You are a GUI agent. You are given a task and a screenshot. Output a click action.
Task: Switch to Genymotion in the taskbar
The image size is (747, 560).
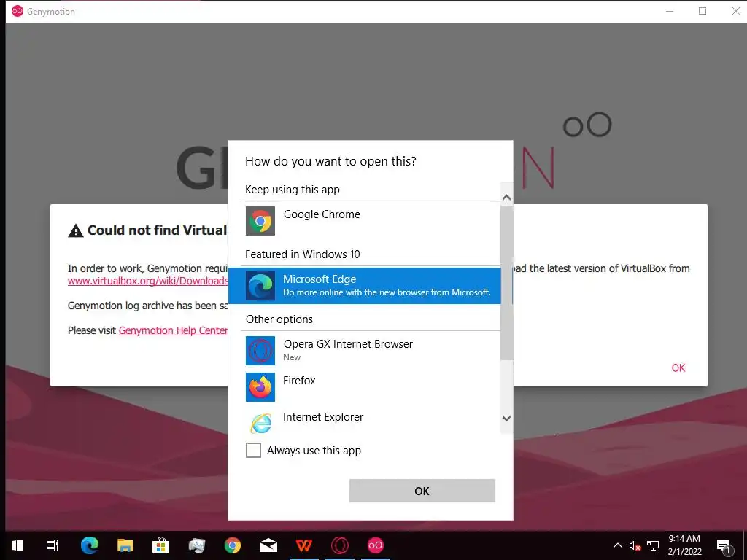click(x=376, y=545)
